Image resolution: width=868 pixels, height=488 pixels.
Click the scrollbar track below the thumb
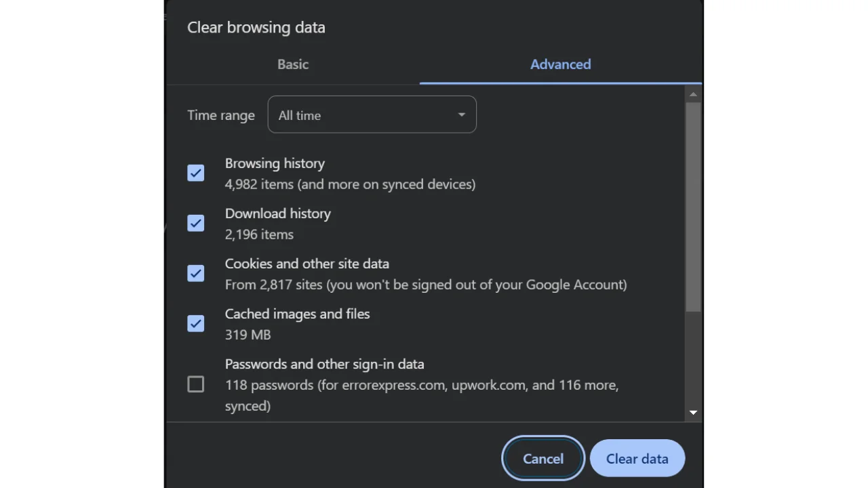point(692,359)
